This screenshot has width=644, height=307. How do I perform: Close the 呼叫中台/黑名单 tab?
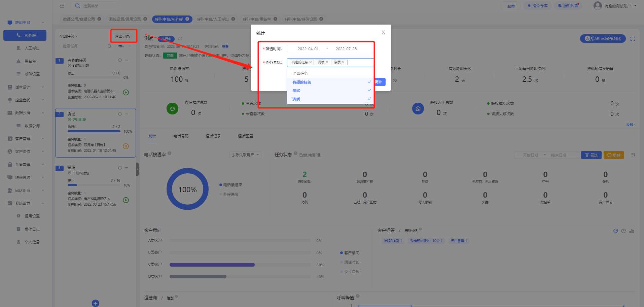pos(275,19)
